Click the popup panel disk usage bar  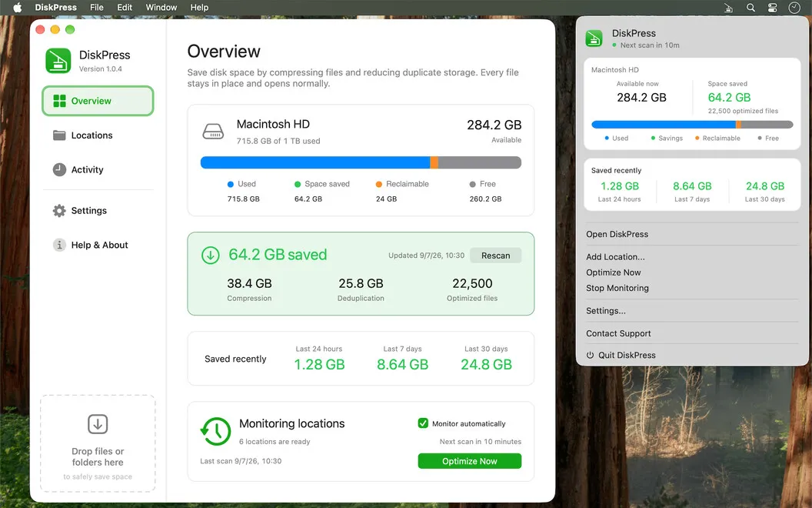[692, 125]
